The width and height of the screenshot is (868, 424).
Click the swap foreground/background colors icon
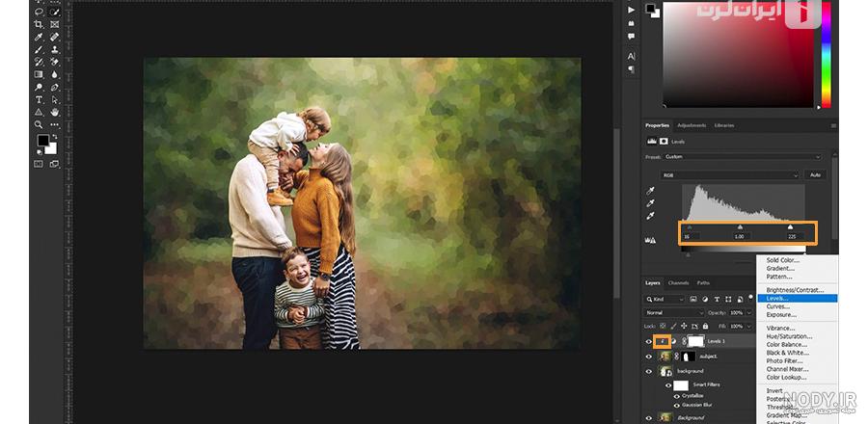(54, 137)
